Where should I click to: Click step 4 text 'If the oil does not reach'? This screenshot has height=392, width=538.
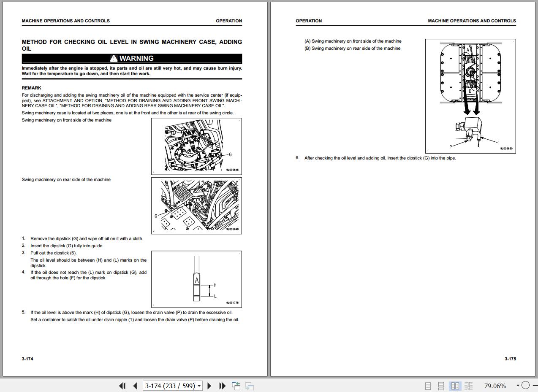tap(88, 275)
